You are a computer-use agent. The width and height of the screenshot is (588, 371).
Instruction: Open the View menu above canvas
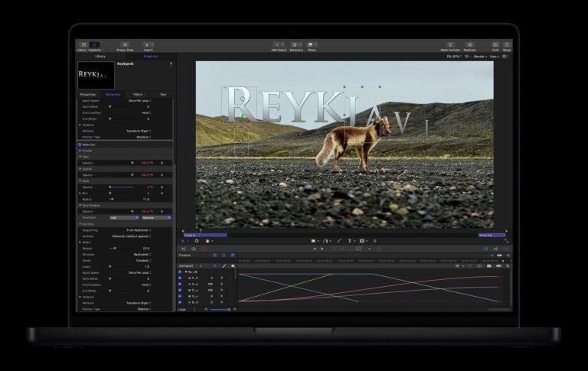coord(495,57)
